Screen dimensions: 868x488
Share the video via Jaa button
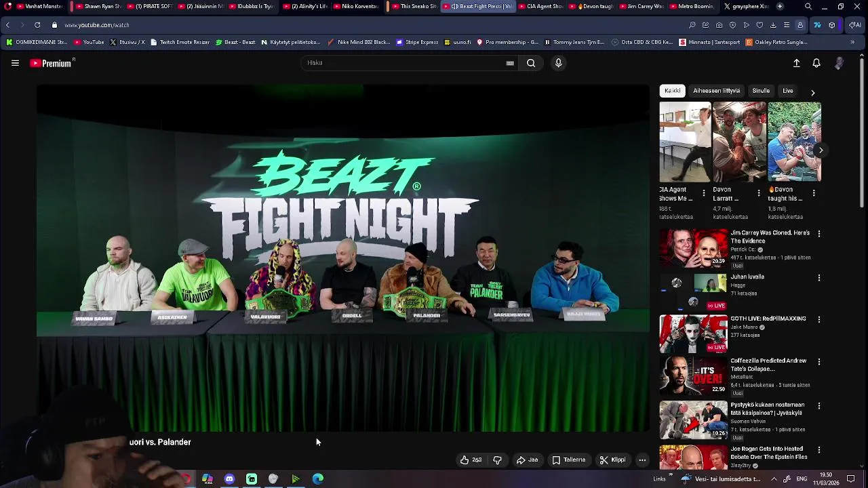527,460
